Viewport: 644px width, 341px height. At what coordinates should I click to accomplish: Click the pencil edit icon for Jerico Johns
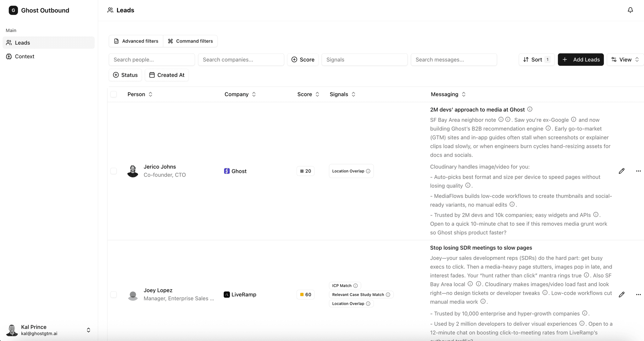point(622,171)
